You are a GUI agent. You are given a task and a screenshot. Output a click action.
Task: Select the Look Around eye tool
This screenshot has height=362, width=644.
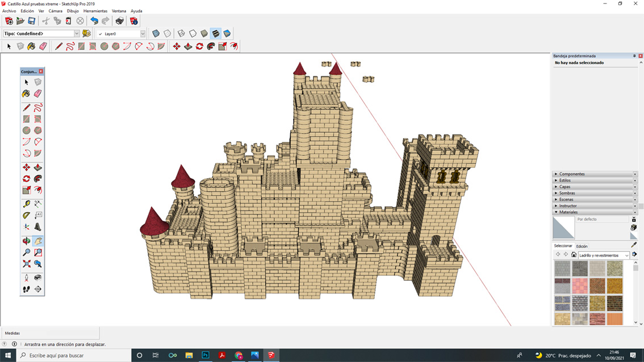pos(38,278)
